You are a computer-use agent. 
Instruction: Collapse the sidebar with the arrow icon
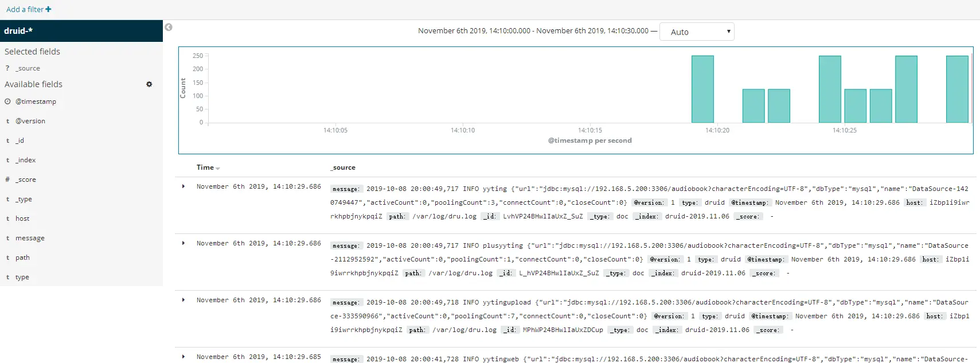coord(169,27)
